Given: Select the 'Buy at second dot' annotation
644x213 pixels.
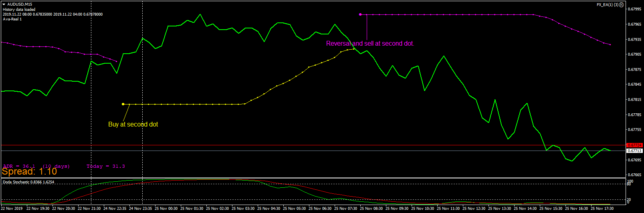Looking at the screenshot, I should [x=133, y=125].
